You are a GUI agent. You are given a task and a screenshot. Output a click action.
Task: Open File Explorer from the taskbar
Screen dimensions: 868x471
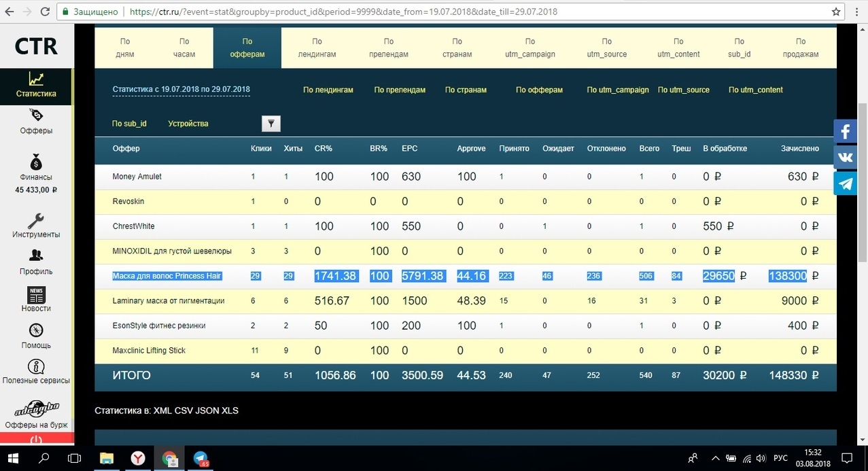(x=107, y=458)
